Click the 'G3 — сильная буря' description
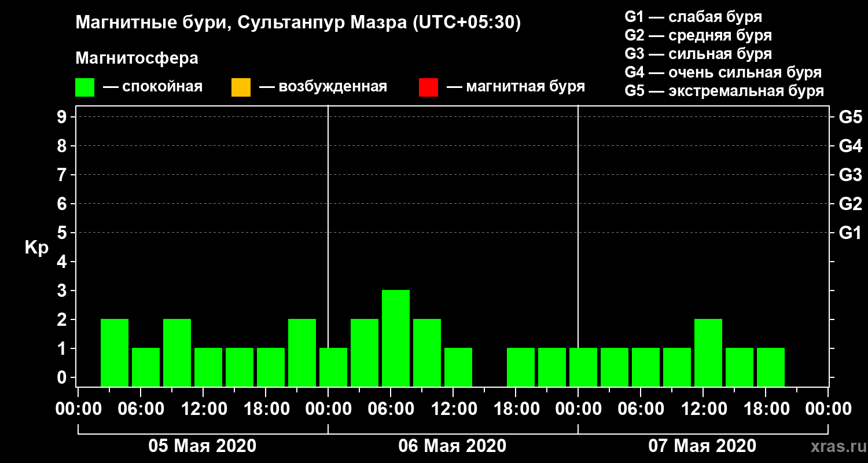 click(x=698, y=54)
